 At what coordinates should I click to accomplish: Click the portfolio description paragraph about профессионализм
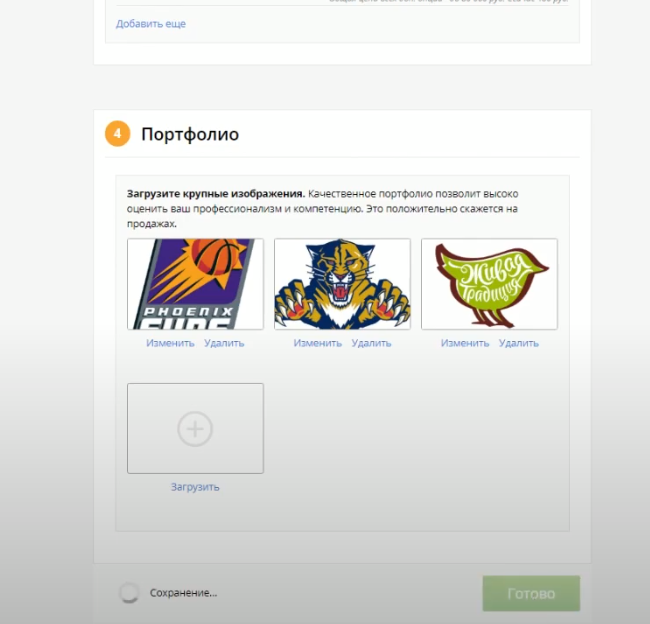323,209
